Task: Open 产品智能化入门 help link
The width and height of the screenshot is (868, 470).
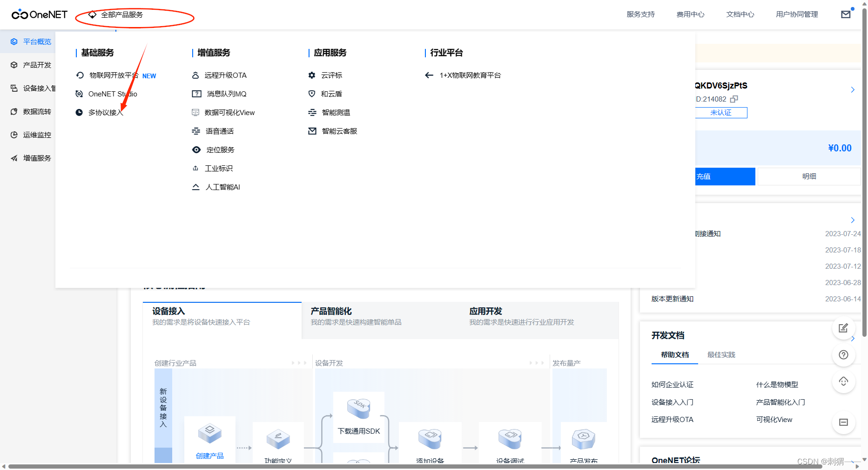Action: tap(781, 402)
